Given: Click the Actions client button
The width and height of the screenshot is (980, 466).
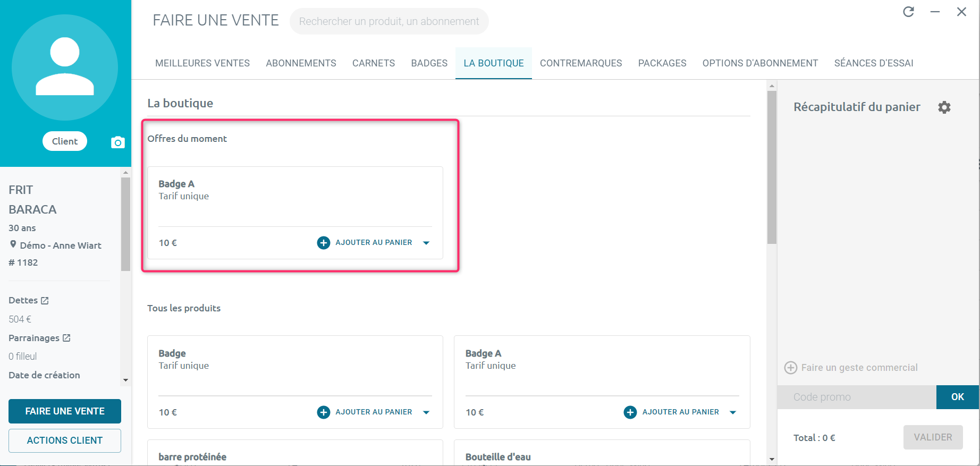Looking at the screenshot, I should point(65,440).
